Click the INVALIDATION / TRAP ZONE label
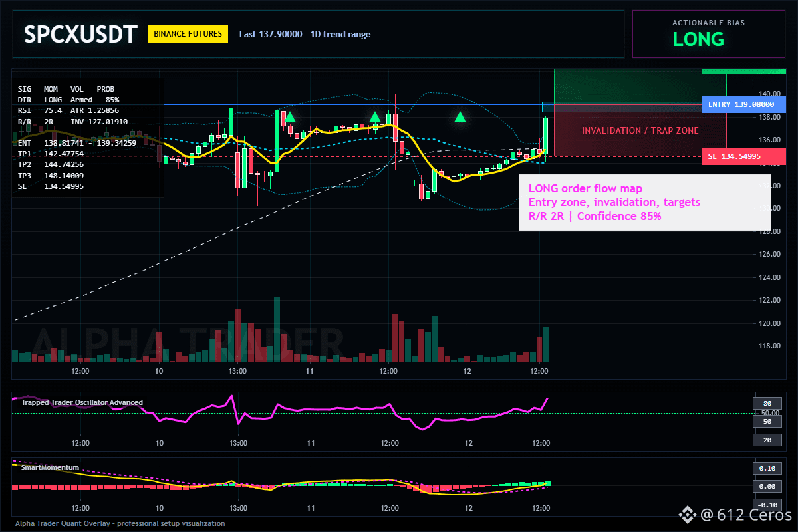Image resolution: width=798 pixels, height=532 pixels. tap(640, 130)
